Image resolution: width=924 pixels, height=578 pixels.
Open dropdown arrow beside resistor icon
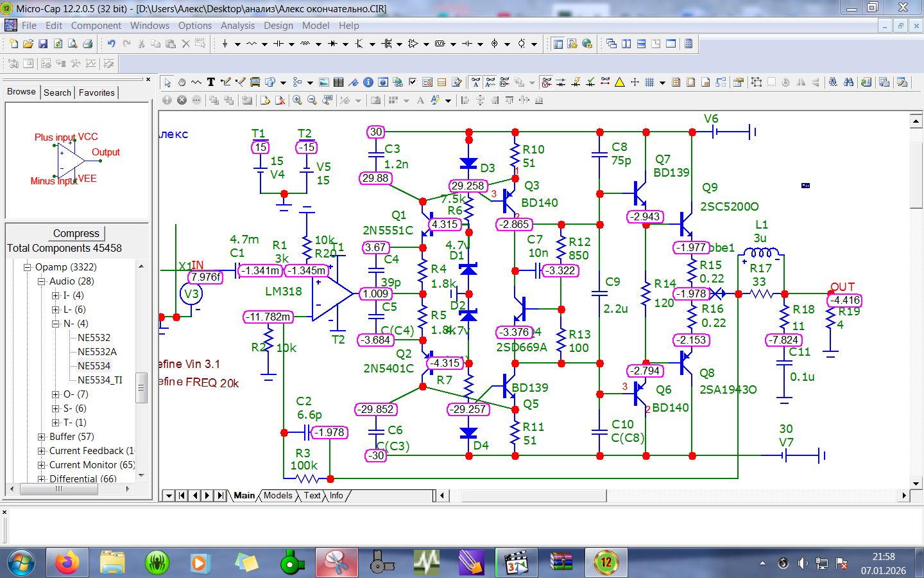(x=264, y=44)
